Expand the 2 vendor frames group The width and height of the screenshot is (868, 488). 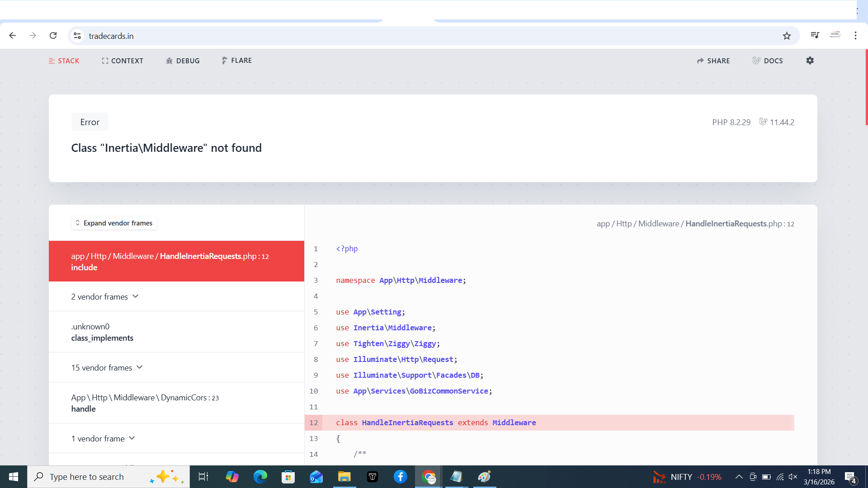(x=105, y=296)
